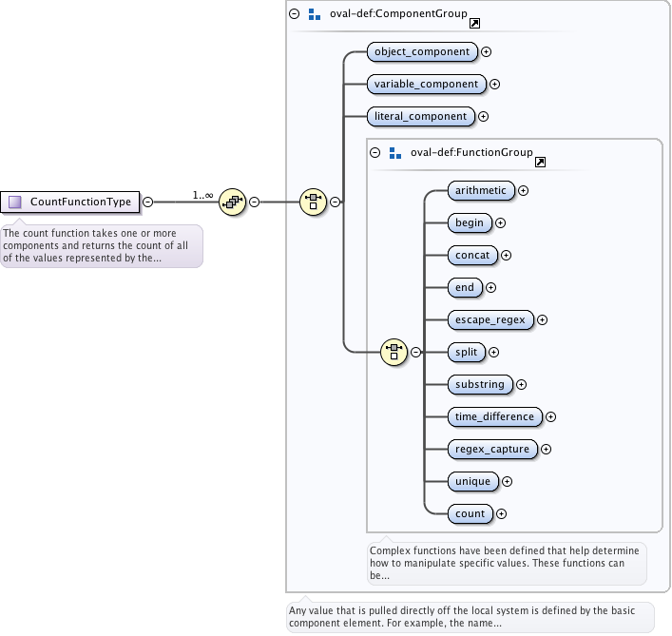This screenshot has height=636, width=672.
Task: Expand the object_component element
Action: point(487,51)
